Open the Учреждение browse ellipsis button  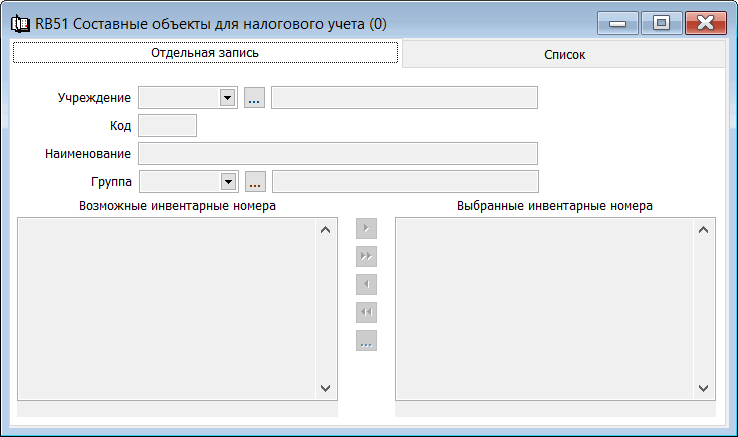[x=254, y=97]
